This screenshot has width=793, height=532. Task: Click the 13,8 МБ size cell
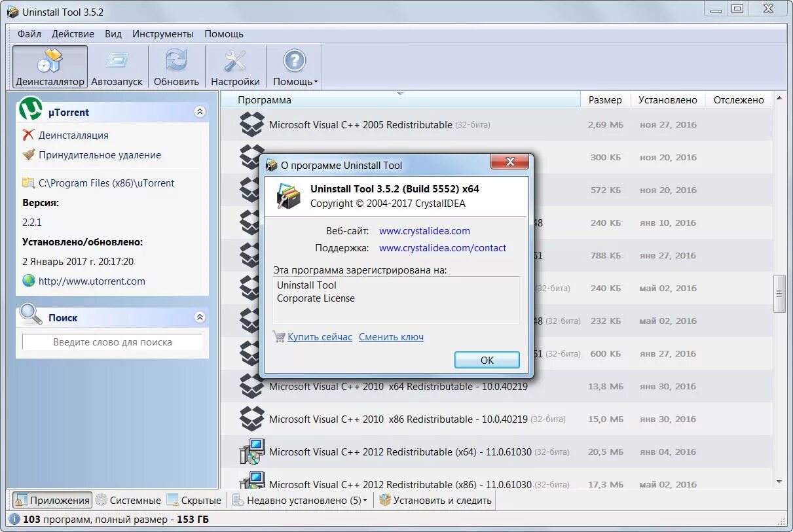605,386
